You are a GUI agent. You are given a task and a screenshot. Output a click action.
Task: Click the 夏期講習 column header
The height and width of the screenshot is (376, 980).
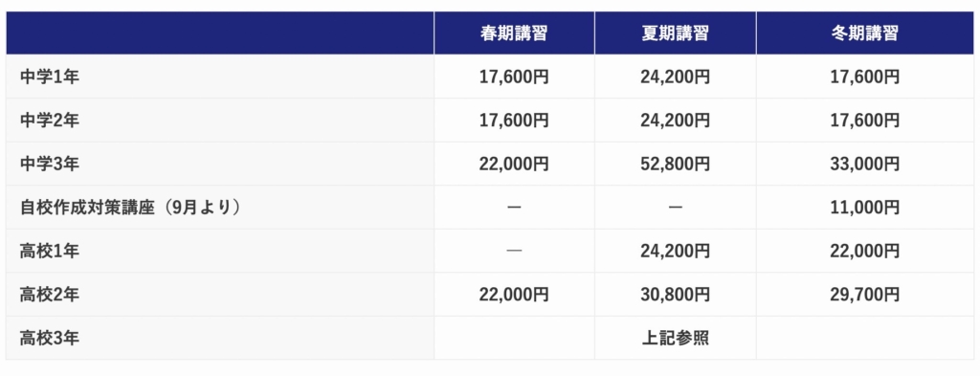[x=675, y=33]
